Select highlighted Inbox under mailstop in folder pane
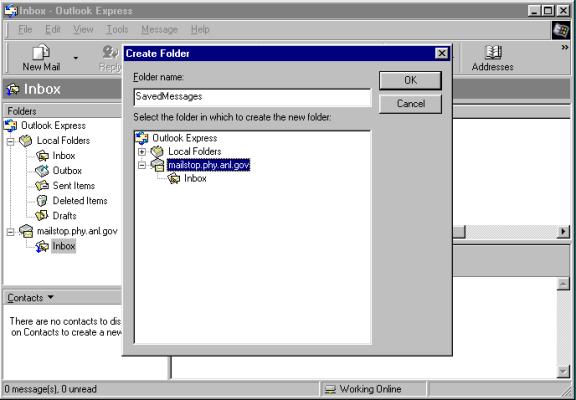The image size is (576, 400). [x=64, y=246]
